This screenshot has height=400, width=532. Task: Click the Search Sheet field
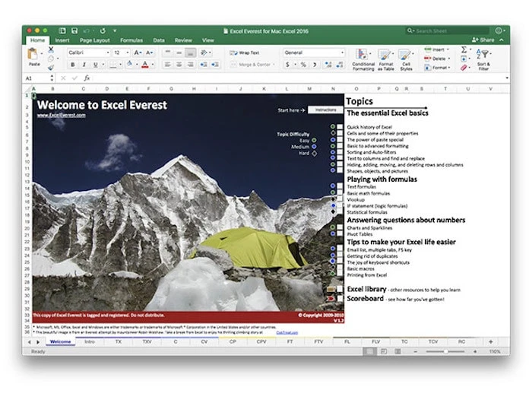[447, 31]
